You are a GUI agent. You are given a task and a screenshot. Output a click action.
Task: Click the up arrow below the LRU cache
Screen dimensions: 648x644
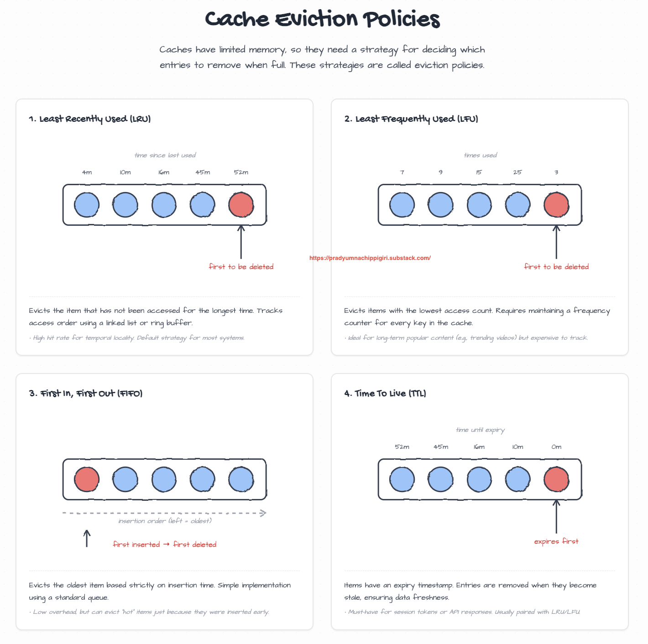(241, 242)
